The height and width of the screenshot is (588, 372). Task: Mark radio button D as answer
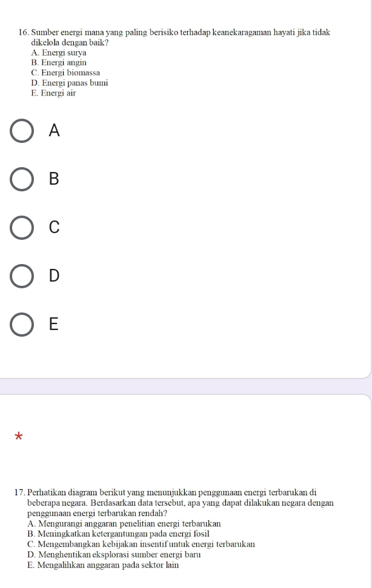click(x=22, y=276)
